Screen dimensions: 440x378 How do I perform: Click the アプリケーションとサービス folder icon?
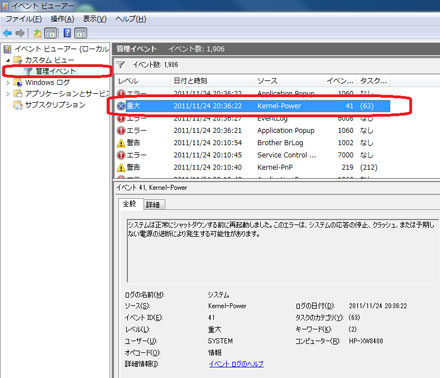point(17,94)
